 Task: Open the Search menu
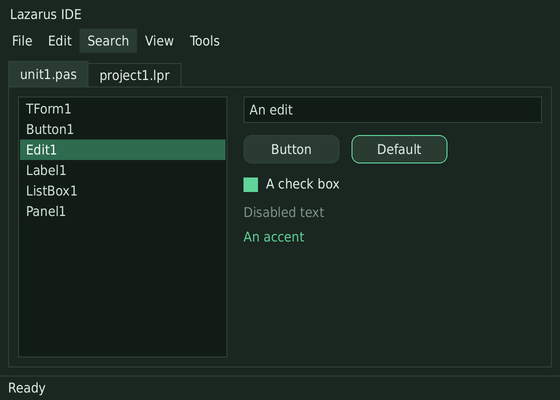(108, 41)
